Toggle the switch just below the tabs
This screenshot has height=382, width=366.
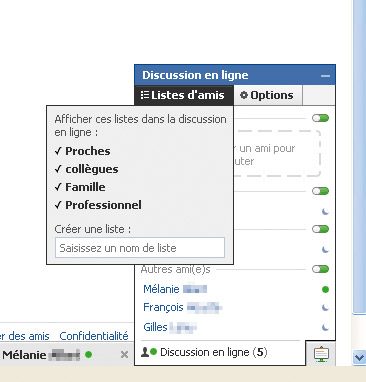[320, 118]
